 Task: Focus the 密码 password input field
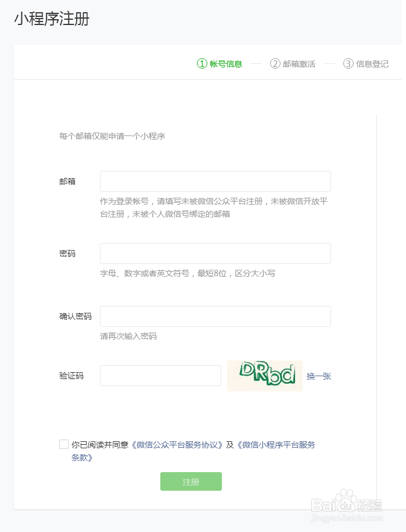pyautogui.click(x=215, y=253)
